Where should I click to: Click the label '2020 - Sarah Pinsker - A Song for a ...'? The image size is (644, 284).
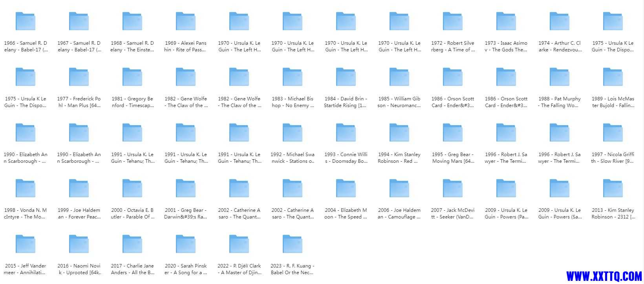click(186, 269)
